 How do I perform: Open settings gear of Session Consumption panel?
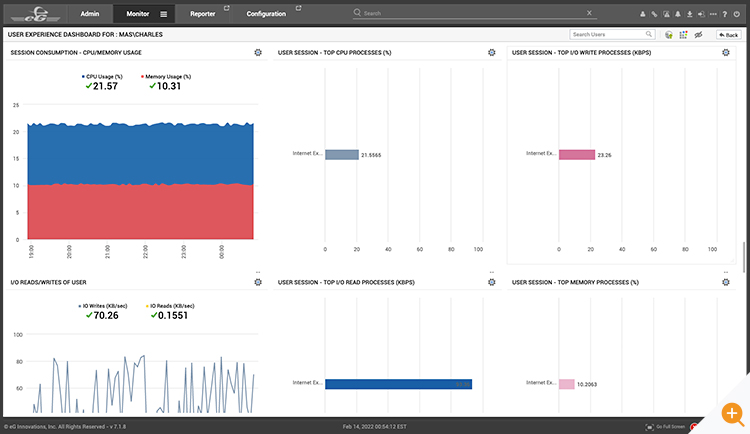258,53
